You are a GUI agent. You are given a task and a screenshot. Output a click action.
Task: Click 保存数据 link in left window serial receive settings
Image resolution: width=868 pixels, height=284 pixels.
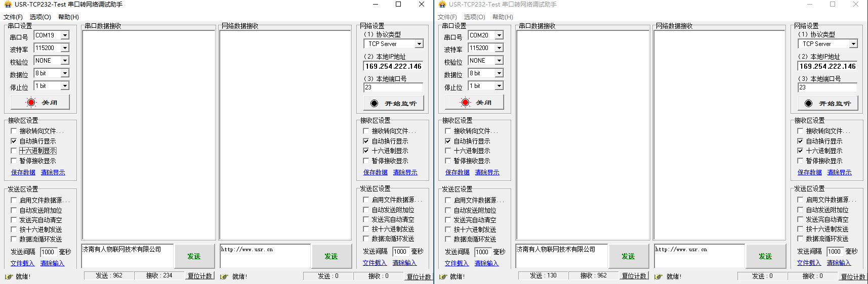23,172
